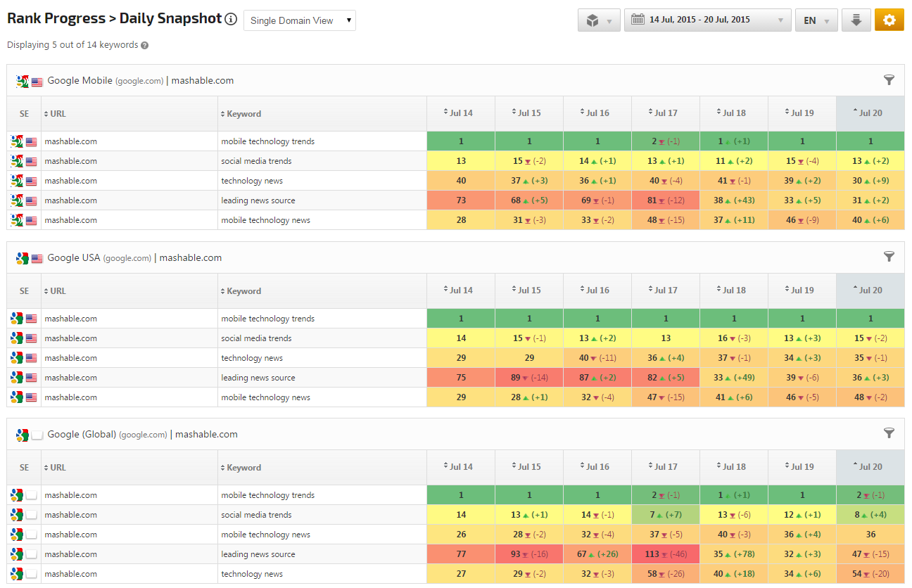This screenshot has height=588, width=912.
Task: Click mashable.com URL in Google Mobile first row
Action: (x=70, y=141)
